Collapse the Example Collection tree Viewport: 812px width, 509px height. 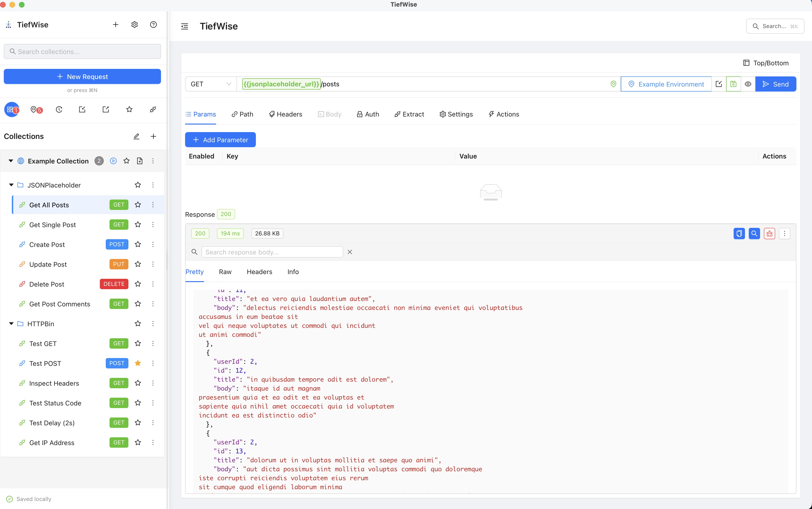11,161
